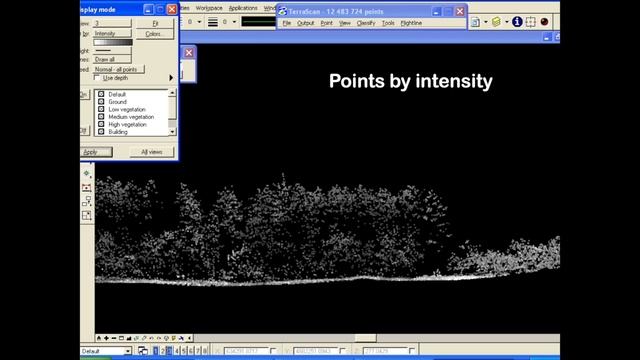640x360 pixels.
Task: Click the view groups icon at bottom
Action: coord(143,351)
